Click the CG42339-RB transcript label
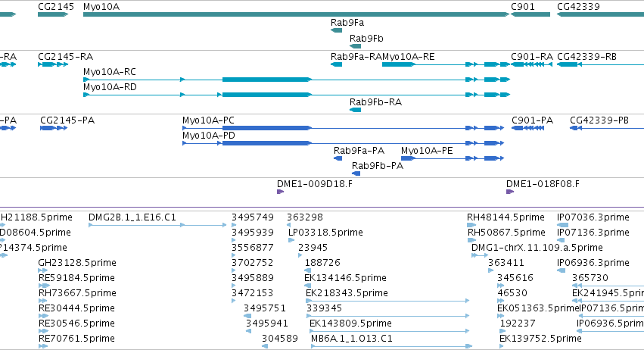Image resolution: width=644 pixels, height=350 pixels. [x=586, y=57]
